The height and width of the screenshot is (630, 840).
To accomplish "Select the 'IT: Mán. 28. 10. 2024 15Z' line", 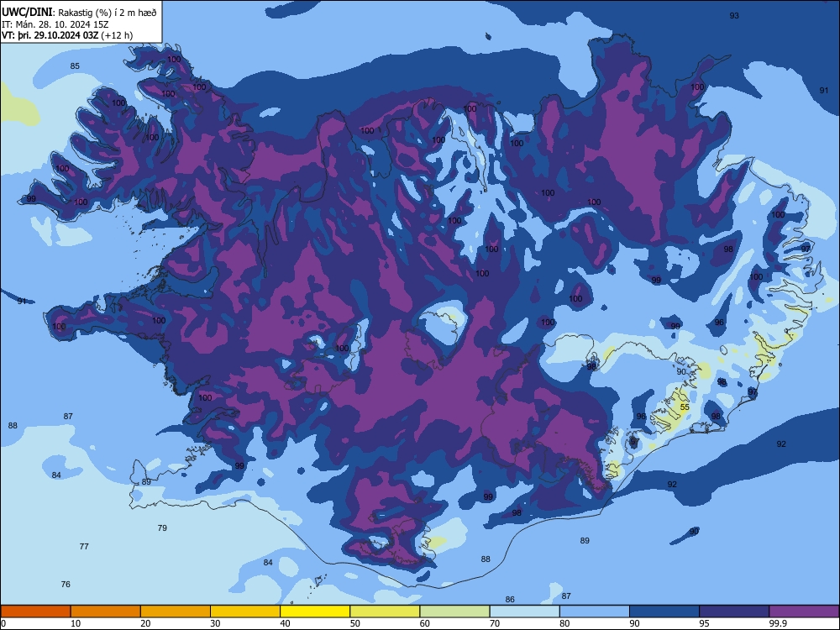I will pyautogui.click(x=55, y=24).
